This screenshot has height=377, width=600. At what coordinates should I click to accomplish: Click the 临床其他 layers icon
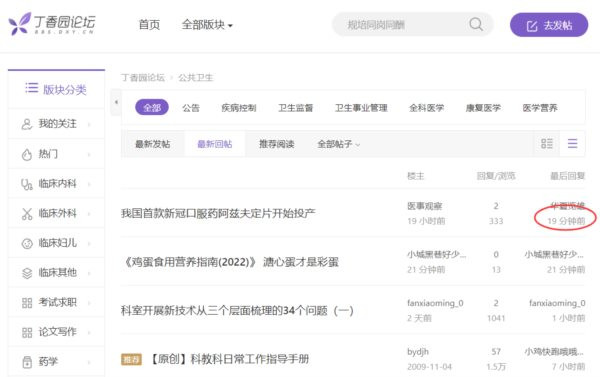(x=27, y=273)
